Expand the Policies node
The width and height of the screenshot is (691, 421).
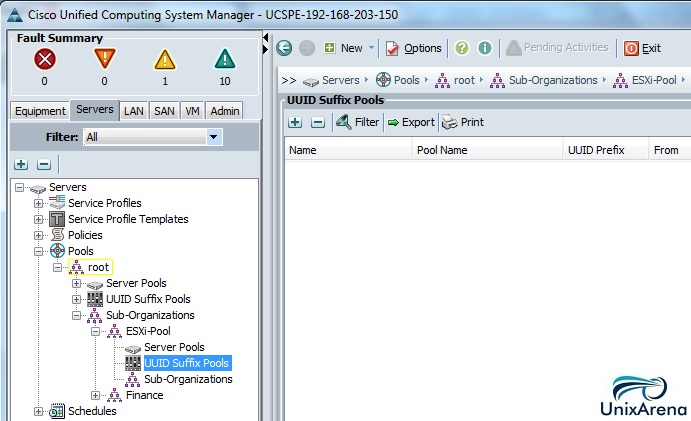[x=38, y=235]
